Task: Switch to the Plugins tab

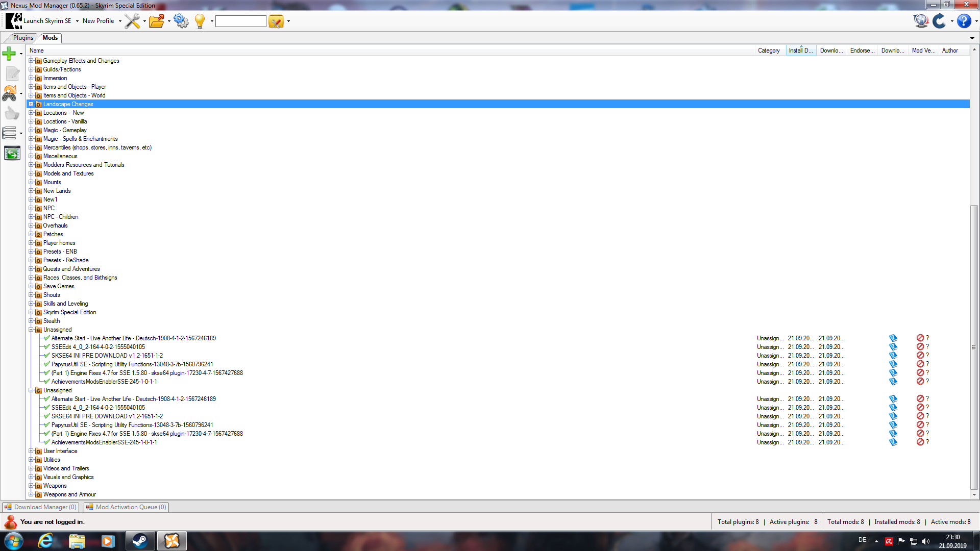Action: [x=23, y=38]
